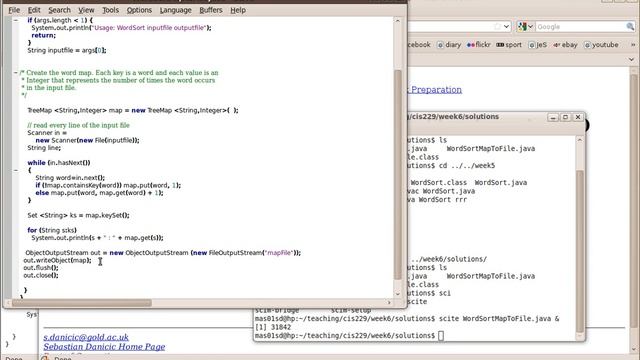Click the terminal prompt cursor on last line

click(441, 336)
